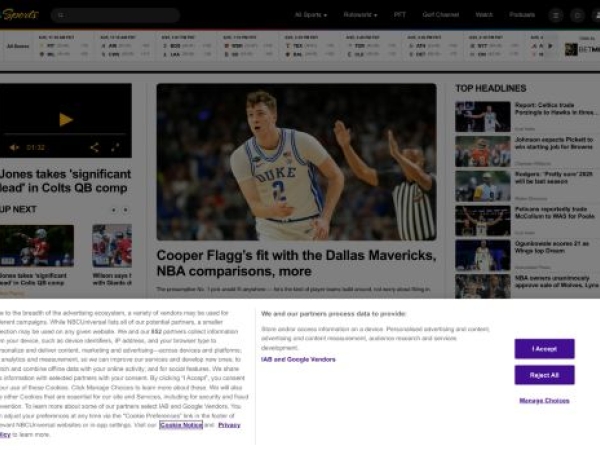Viewport: 600px width, 450px height.
Task: Seek on the video progress bar
Action: (64, 134)
